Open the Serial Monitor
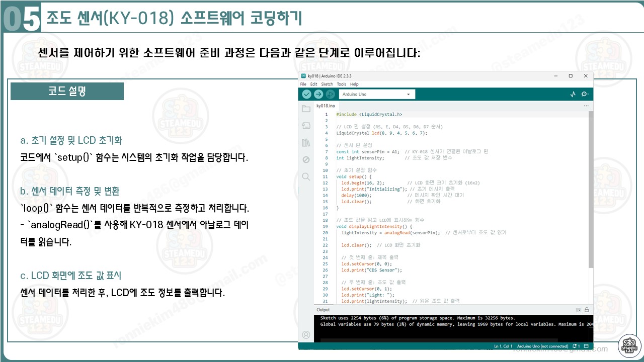This screenshot has width=644, height=362. 585,94
